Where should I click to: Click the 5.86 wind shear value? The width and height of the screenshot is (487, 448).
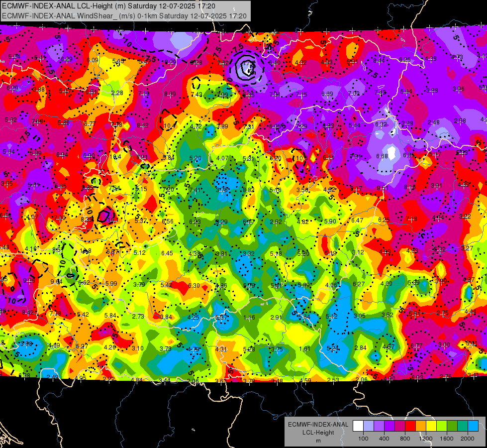coord(64,123)
